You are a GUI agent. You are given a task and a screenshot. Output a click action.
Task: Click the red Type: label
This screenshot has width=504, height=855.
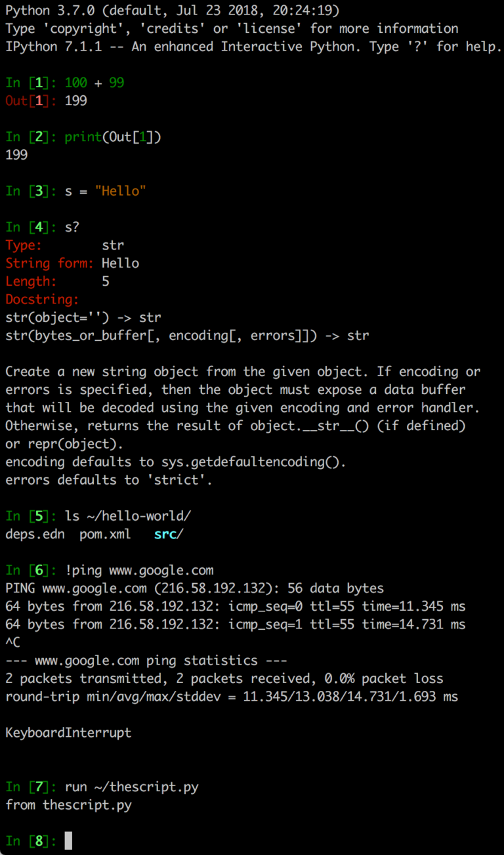(x=24, y=245)
